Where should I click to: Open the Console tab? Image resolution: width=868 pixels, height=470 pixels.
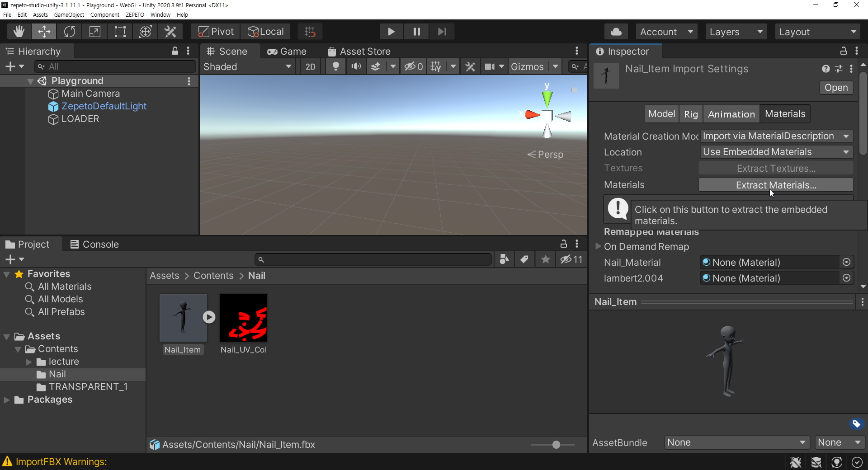point(94,244)
